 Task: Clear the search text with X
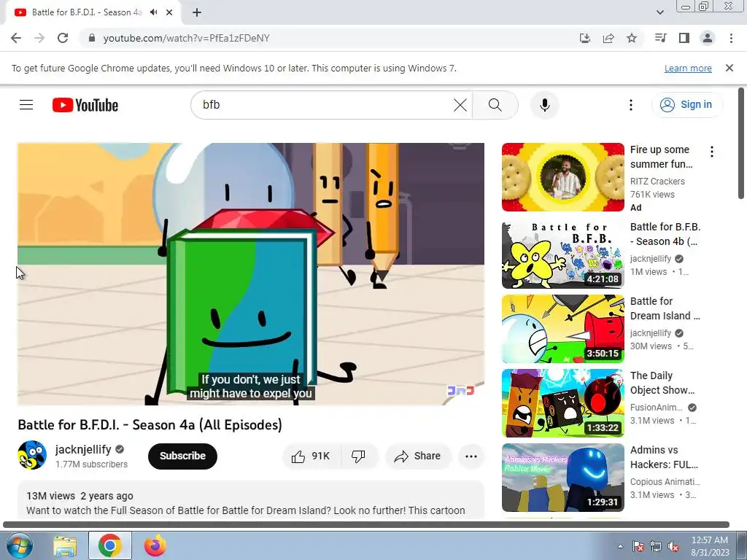(x=460, y=105)
